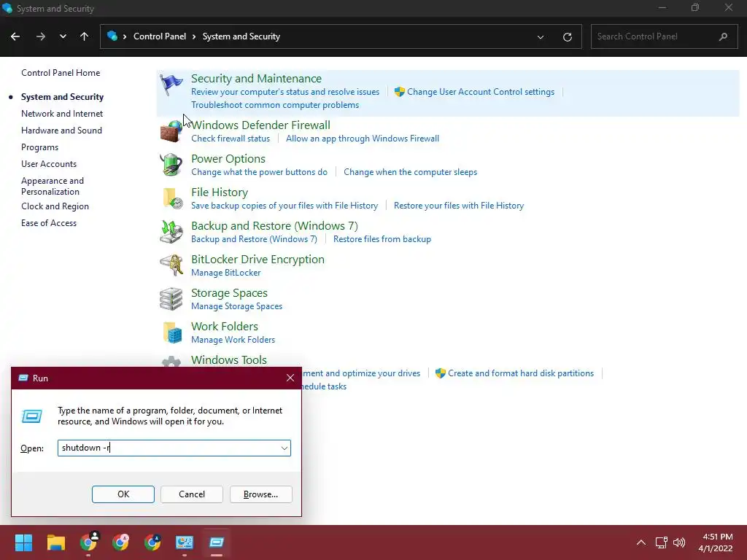Viewport: 747px width, 560px height.
Task: Click the Run taskbar icon
Action: point(216,542)
